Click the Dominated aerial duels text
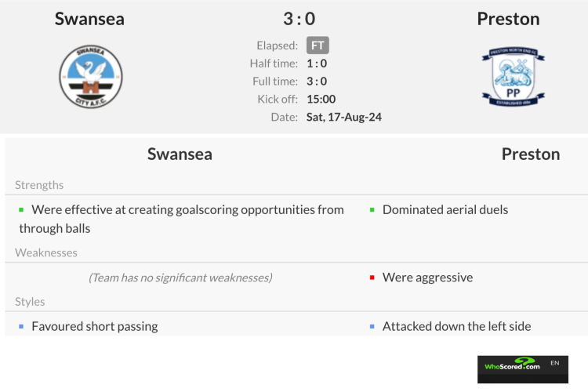The height and width of the screenshot is (392, 588). (445, 210)
